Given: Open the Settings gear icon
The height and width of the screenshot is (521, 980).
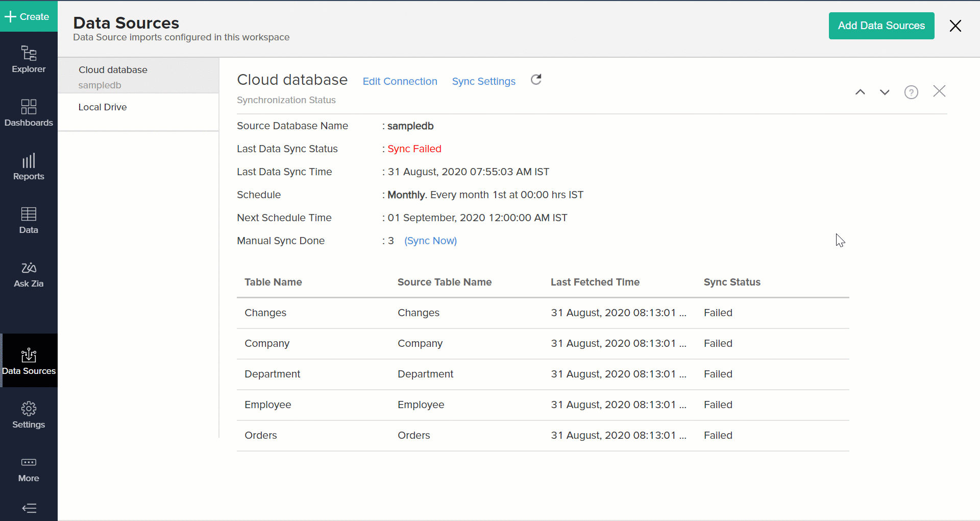Looking at the screenshot, I should pos(28,415).
